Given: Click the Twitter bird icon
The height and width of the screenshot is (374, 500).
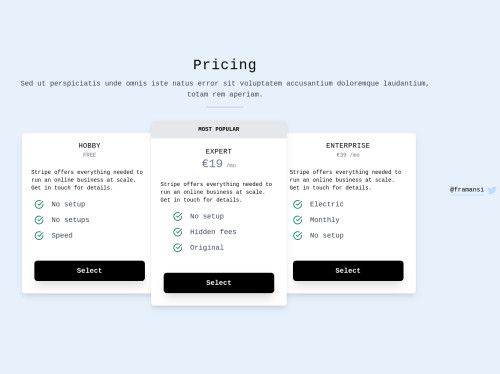Looking at the screenshot, I should (x=491, y=190).
